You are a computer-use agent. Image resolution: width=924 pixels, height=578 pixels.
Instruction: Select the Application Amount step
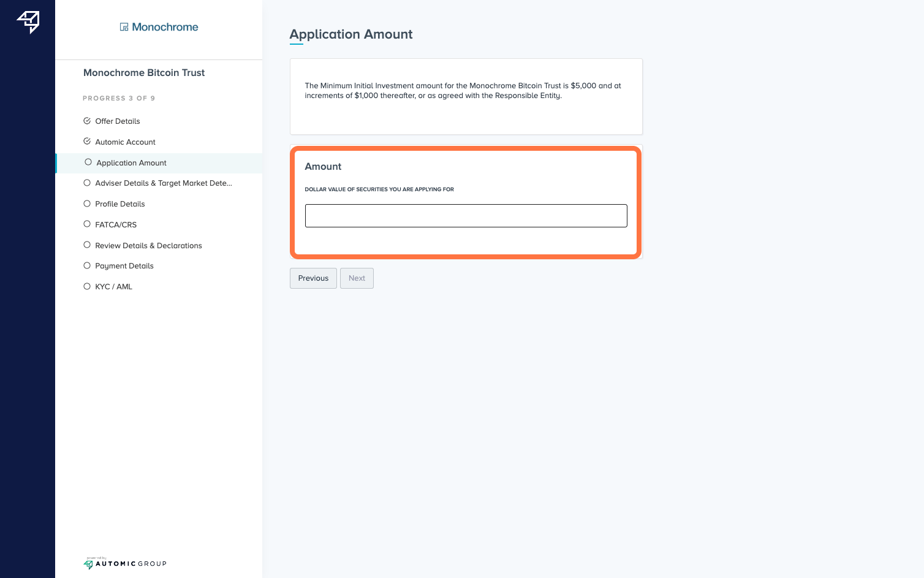click(x=159, y=163)
